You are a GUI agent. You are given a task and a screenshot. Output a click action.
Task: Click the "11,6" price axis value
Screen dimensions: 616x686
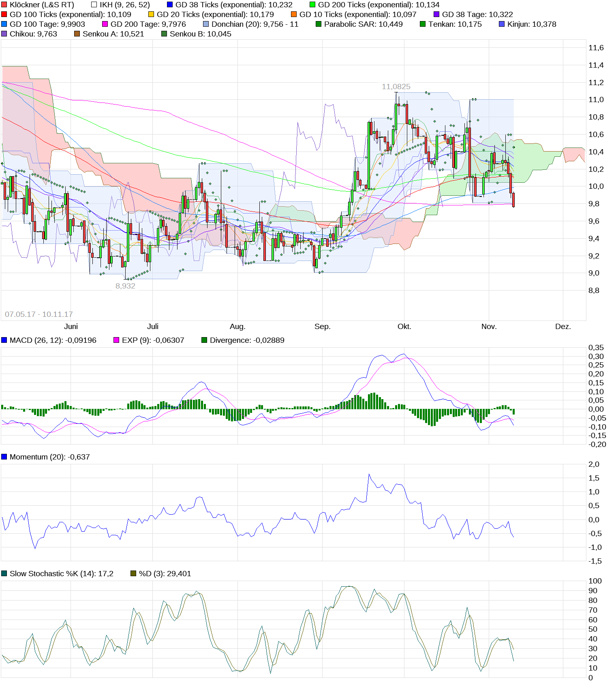(596, 48)
